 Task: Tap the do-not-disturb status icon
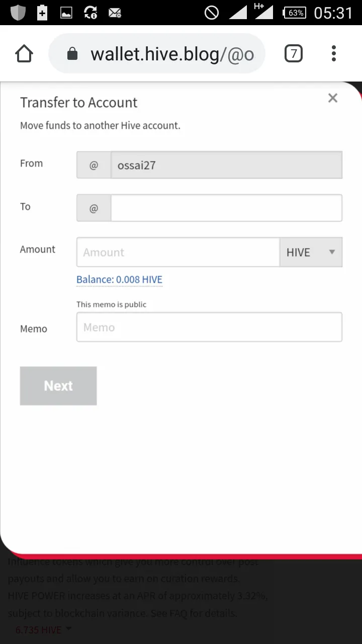point(212,13)
